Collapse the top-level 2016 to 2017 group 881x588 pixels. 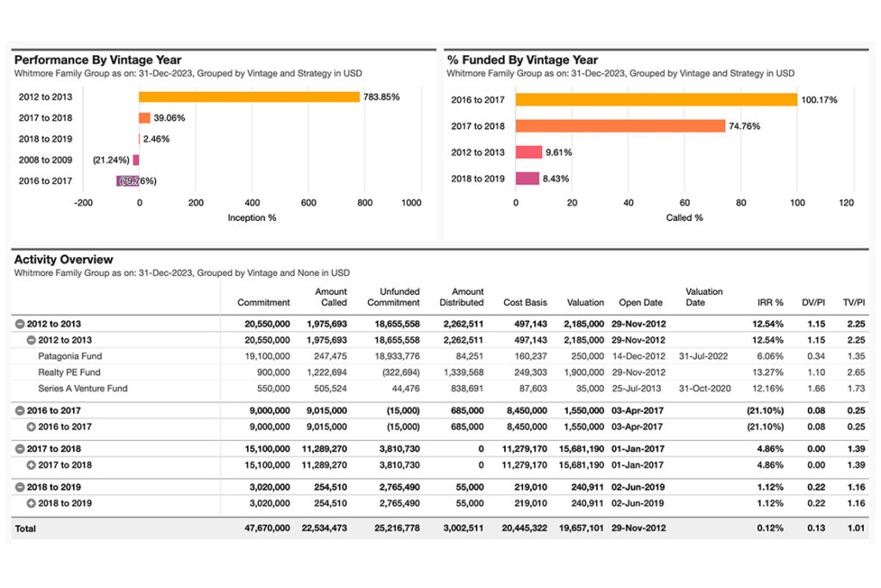pos(19,411)
